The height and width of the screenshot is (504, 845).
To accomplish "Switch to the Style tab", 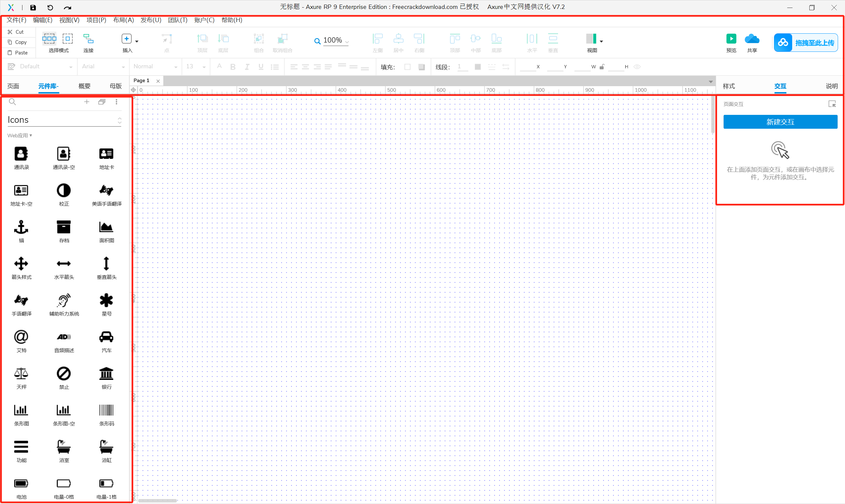I will point(728,86).
